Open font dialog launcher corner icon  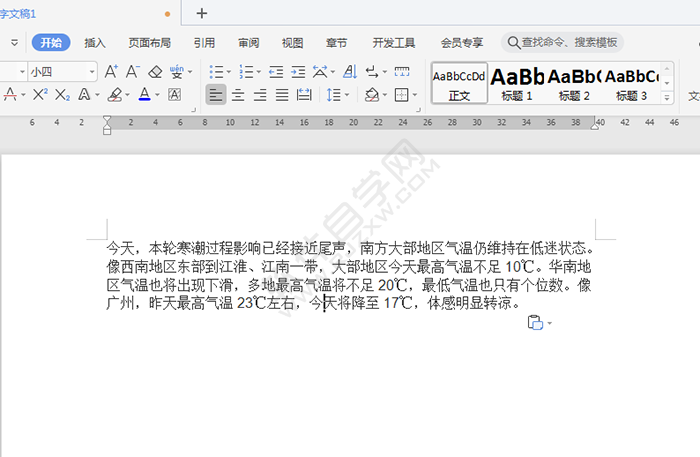[x=194, y=110]
